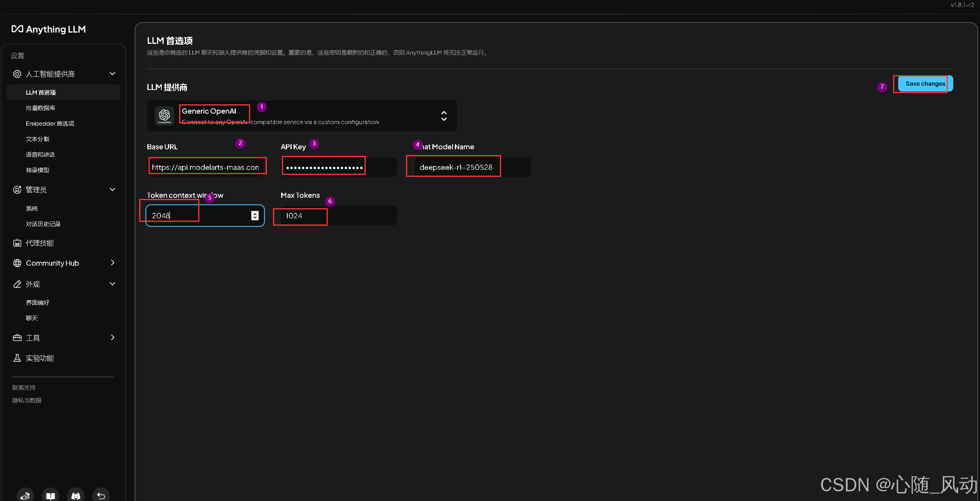Collapse the 人工智能提供商 section chevron
This screenshot has height=501, width=980.
112,74
